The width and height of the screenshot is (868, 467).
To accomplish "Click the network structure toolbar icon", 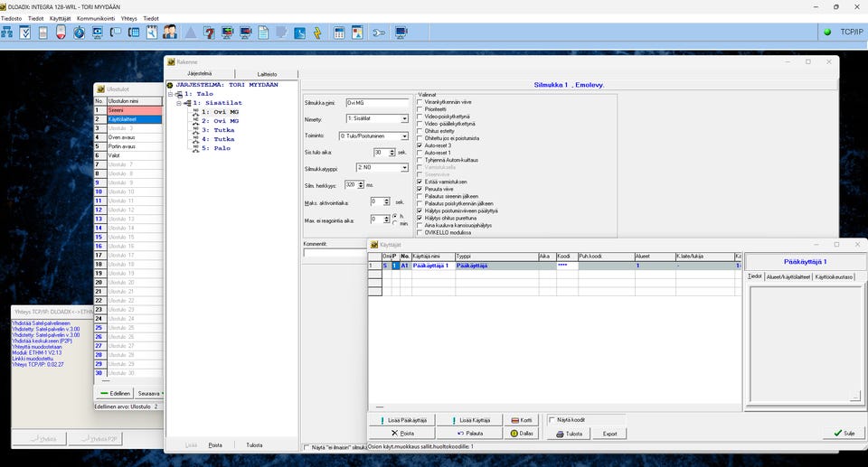I will click(x=5, y=33).
